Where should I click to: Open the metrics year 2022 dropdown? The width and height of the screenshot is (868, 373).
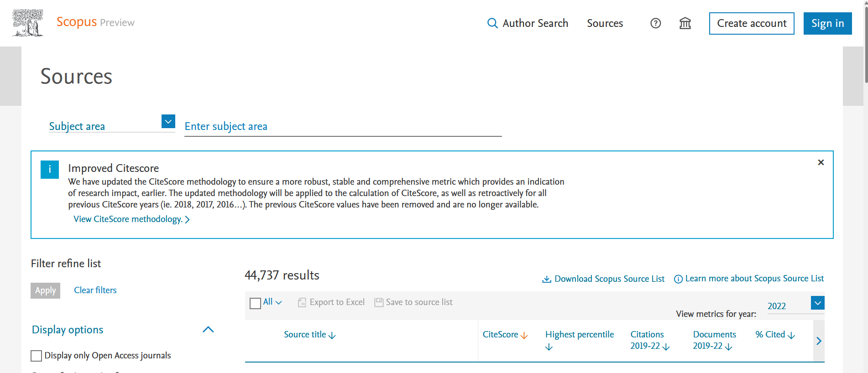pos(818,303)
